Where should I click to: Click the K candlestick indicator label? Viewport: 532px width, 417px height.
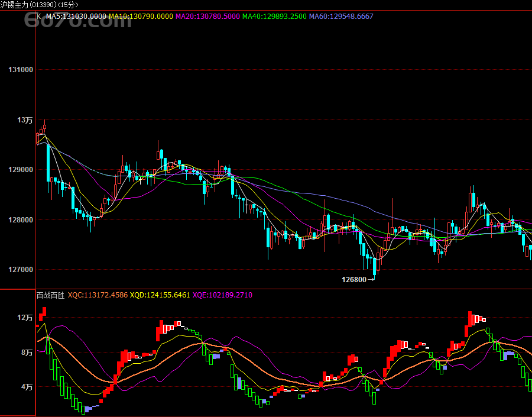pos(39,17)
